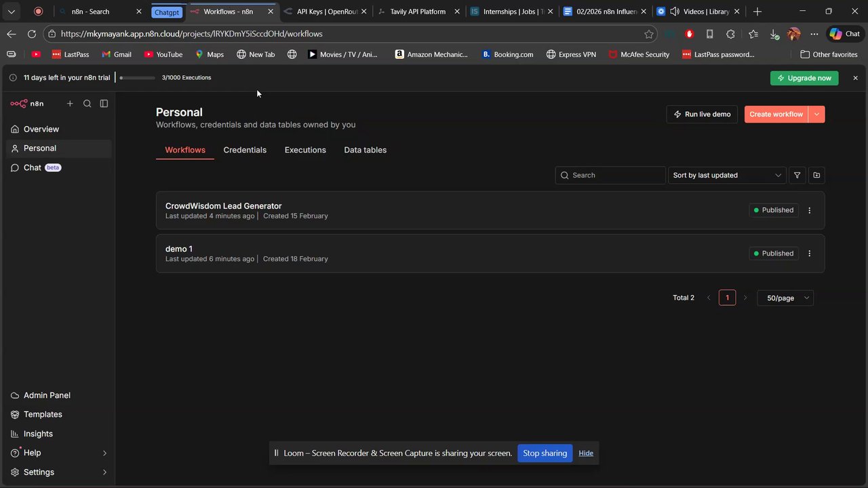Bookmark this page with the star icon
This screenshot has height=488, width=868.
tap(649, 34)
